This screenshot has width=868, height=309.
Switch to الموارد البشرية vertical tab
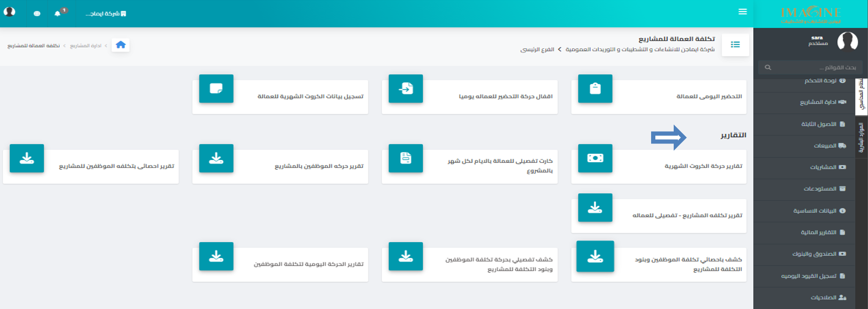point(861,137)
